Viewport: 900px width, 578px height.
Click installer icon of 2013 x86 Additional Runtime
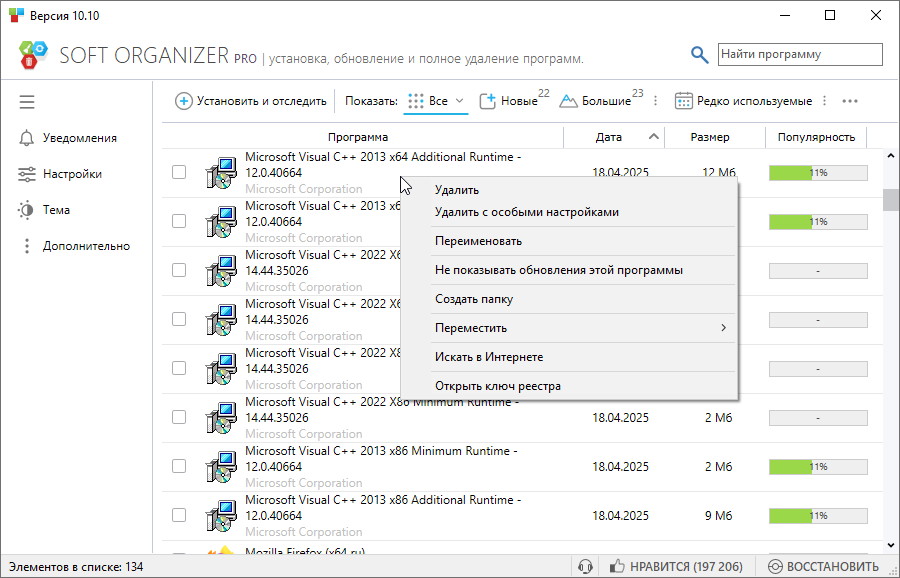pos(222,515)
